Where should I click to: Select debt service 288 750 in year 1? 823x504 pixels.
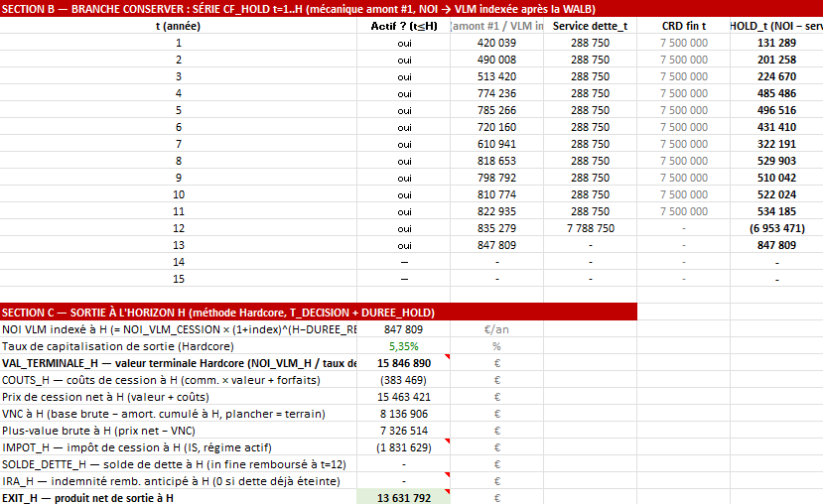590,43
